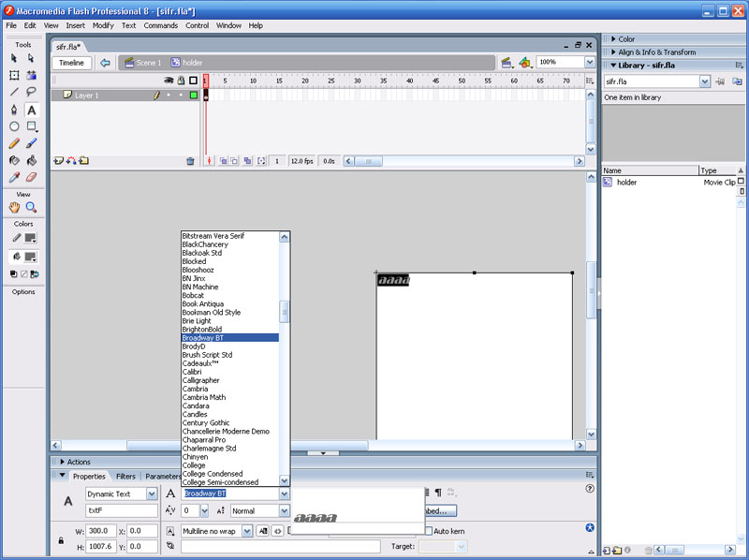The height and width of the screenshot is (560, 749).
Task: Open the Edit Symbols menu icon
Action: (x=525, y=63)
